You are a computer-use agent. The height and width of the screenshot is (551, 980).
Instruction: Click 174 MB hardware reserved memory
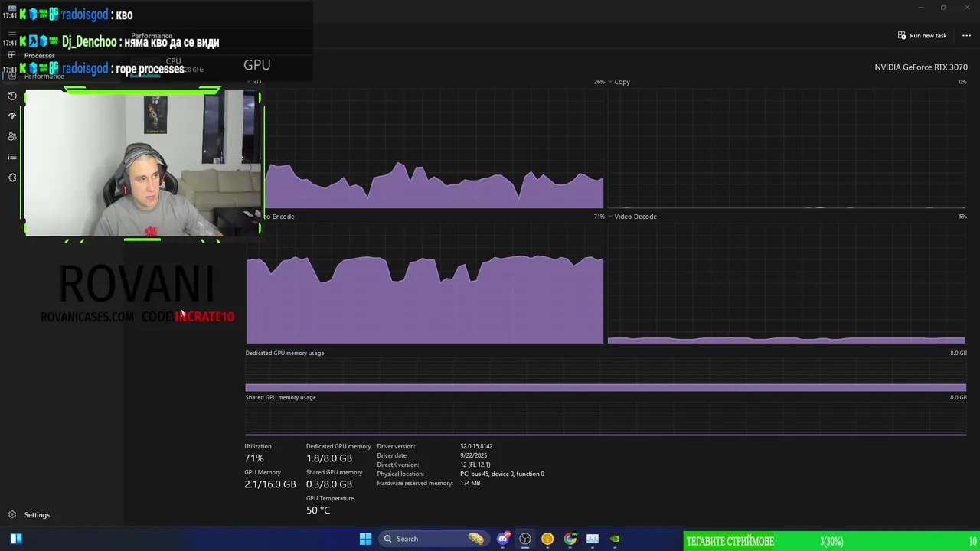[470, 483]
